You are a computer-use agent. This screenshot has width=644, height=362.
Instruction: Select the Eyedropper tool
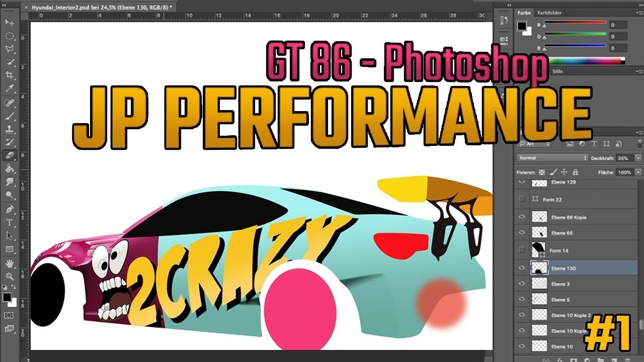click(10, 89)
